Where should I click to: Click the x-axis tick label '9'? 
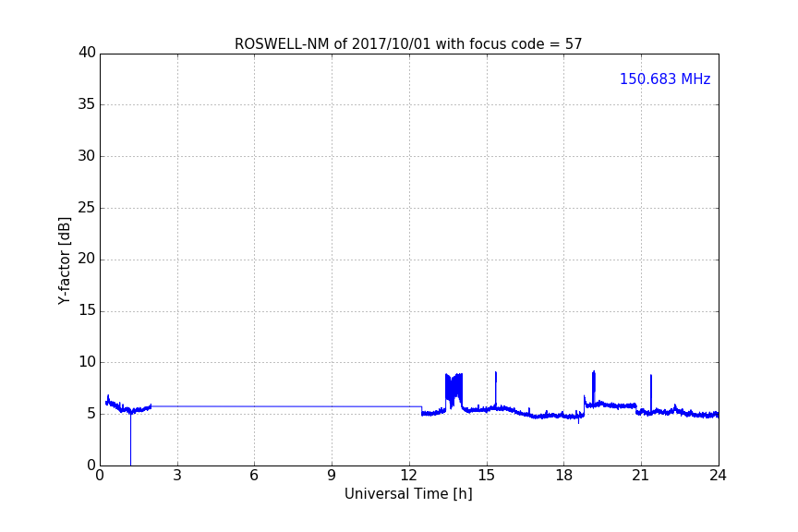[x=332, y=476]
